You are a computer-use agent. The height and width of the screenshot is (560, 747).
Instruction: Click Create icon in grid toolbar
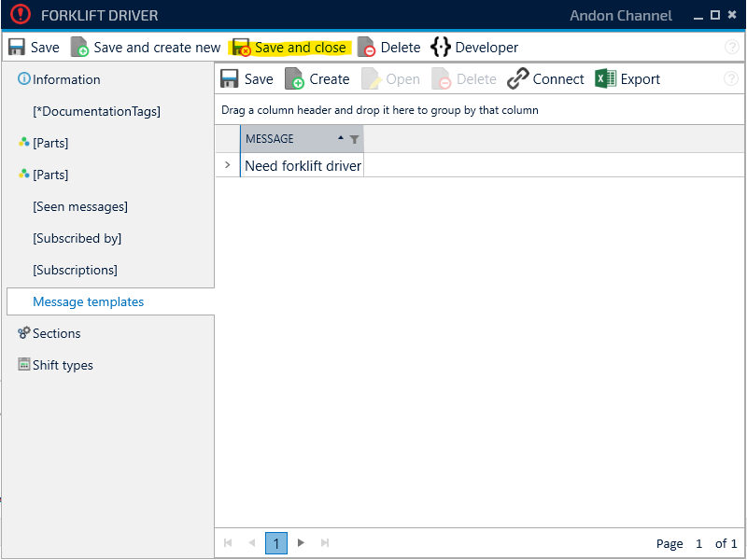pos(295,79)
